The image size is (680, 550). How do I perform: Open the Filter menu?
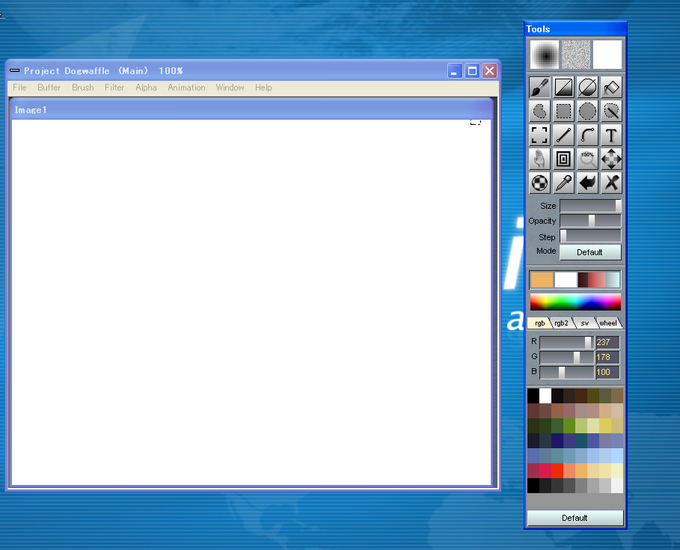pyautogui.click(x=114, y=88)
